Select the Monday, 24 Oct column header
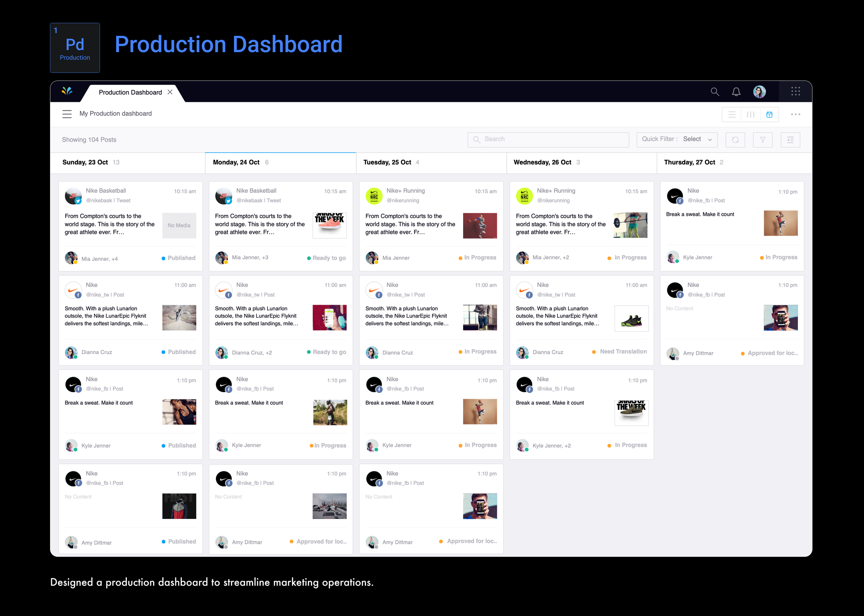 point(236,162)
